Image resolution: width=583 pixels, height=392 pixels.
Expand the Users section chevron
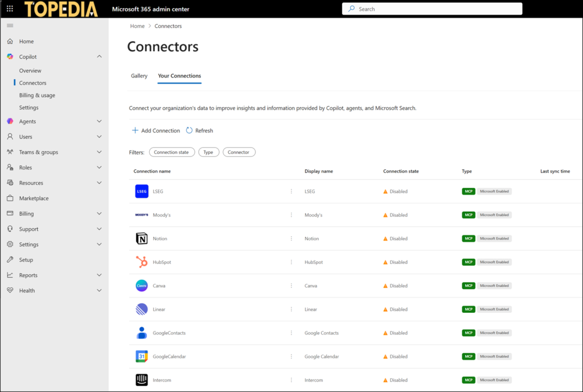99,137
